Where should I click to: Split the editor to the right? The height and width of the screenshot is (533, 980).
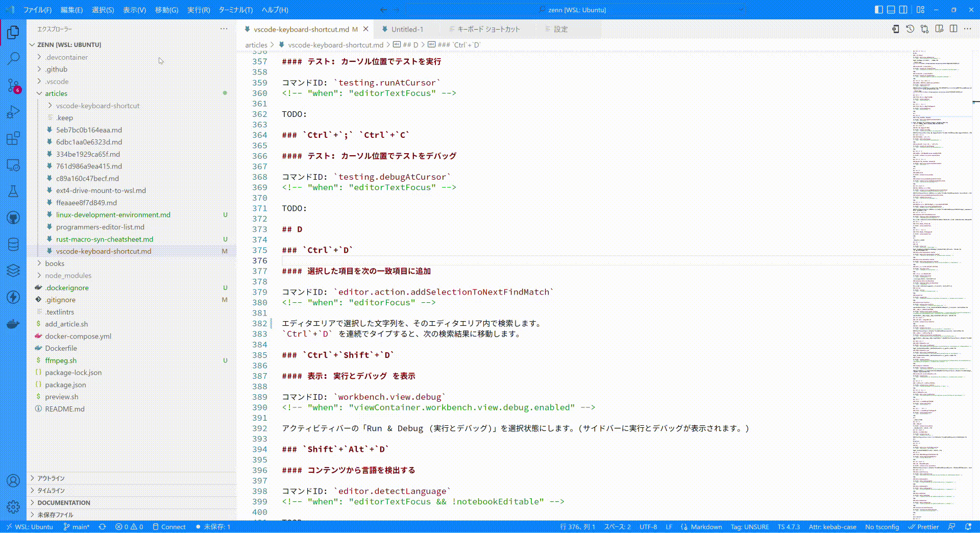click(953, 29)
